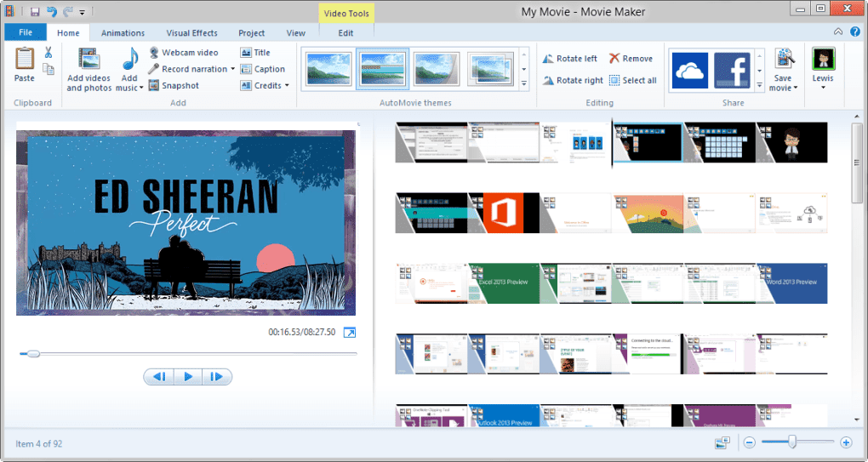Click the Ed Sheeran preview monitor

(x=186, y=223)
